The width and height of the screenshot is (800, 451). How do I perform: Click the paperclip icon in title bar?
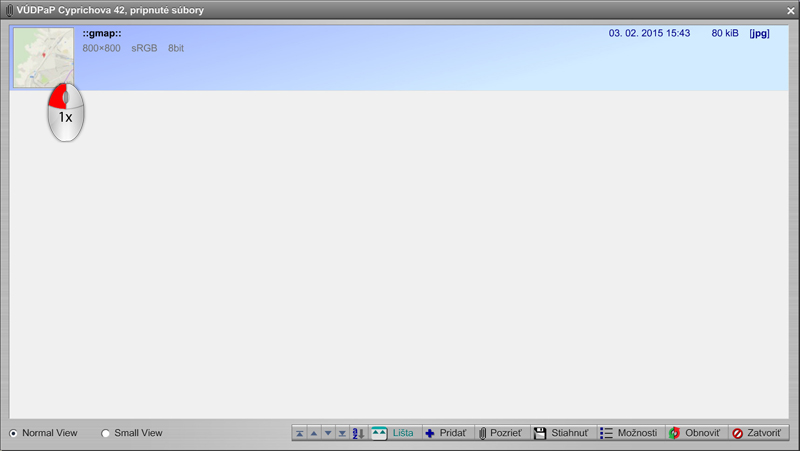pyautogui.click(x=9, y=10)
